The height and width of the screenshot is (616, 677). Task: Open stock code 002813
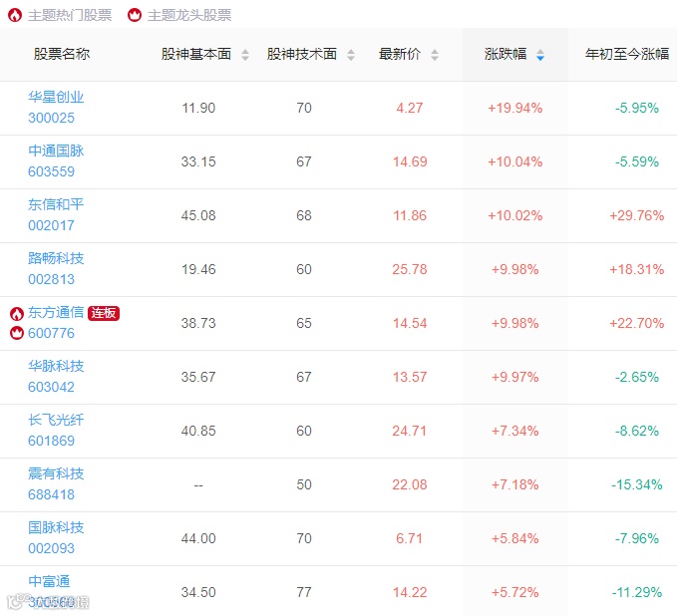[x=52, y=279]
